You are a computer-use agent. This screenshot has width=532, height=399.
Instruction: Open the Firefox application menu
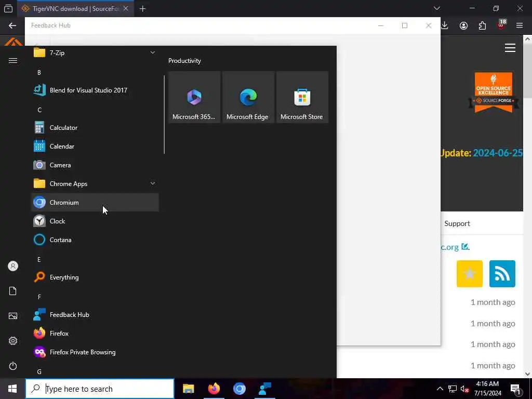[x=520, y=25]
